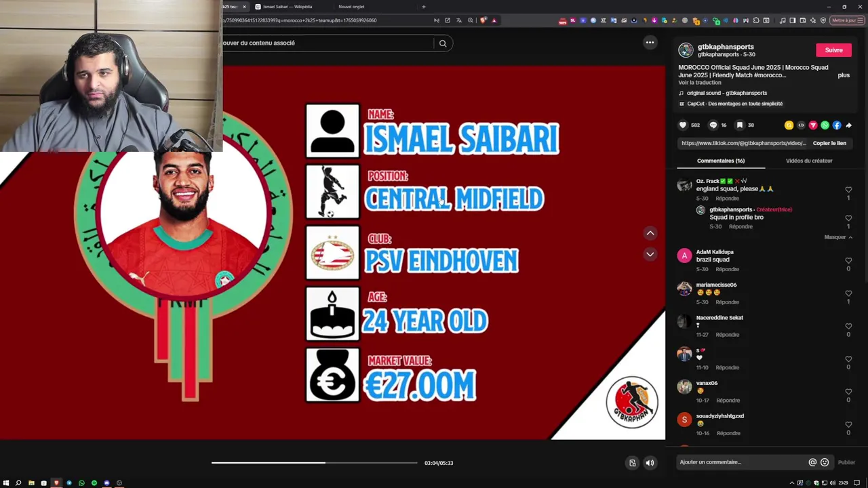This screenshot has width=868, height=488.
Task: Switch to Vidéos du créateur tab
Action: (x=809, y=161)
